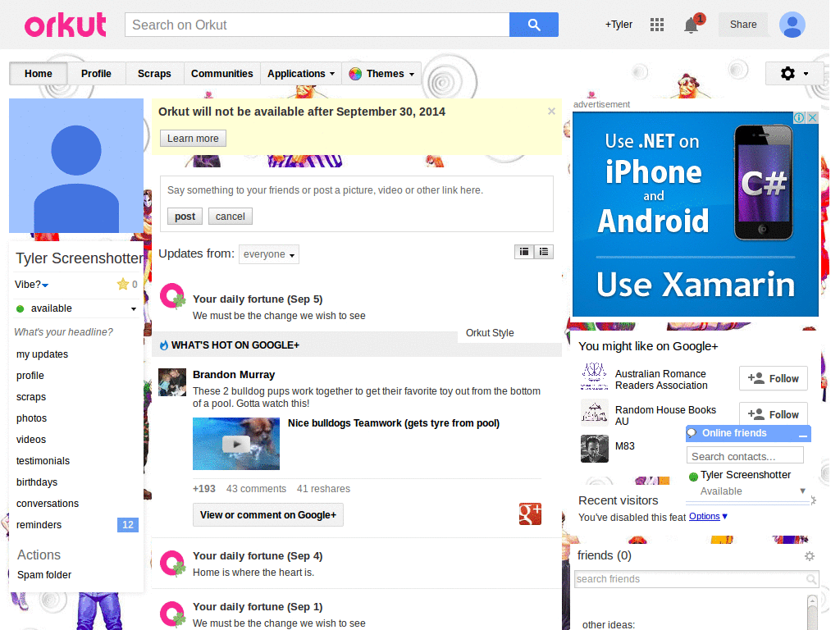Open the Communities tab

221,73
